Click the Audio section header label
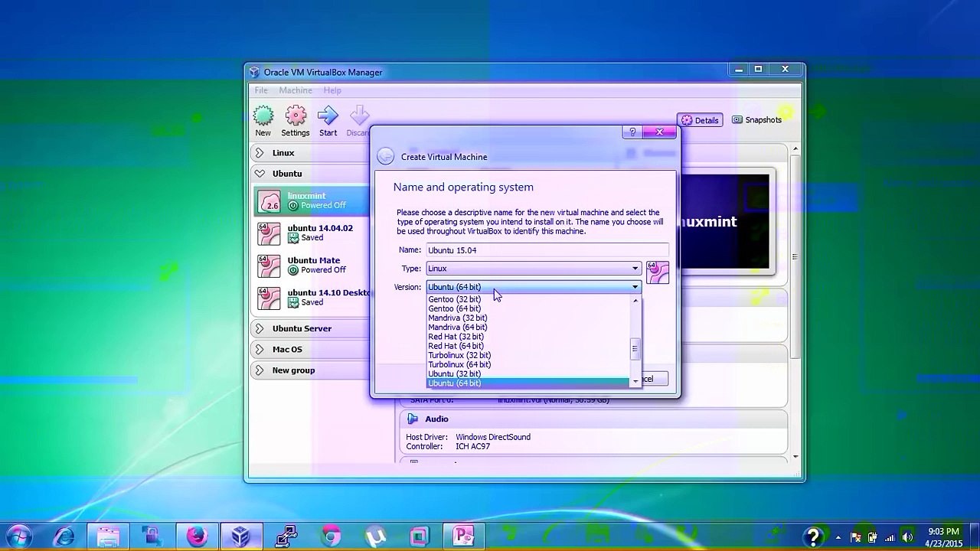This screenshot has width=980, height=551. tap(436, 419)
